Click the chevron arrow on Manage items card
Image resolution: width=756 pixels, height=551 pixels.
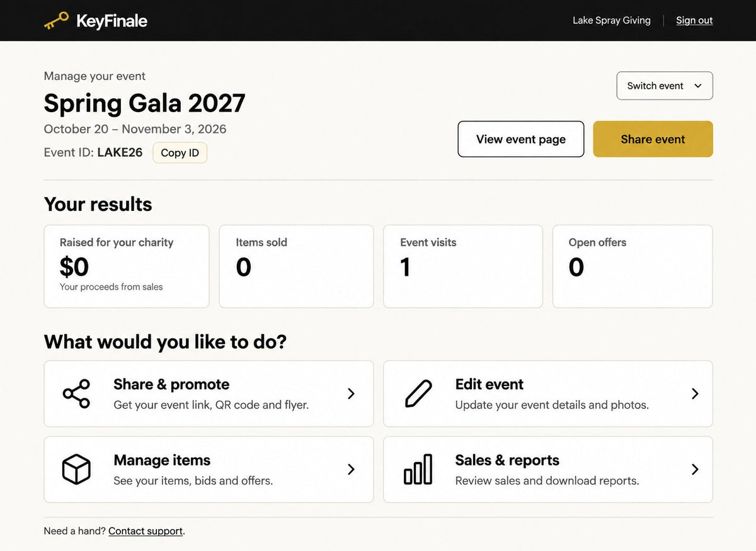coord(352,469)
